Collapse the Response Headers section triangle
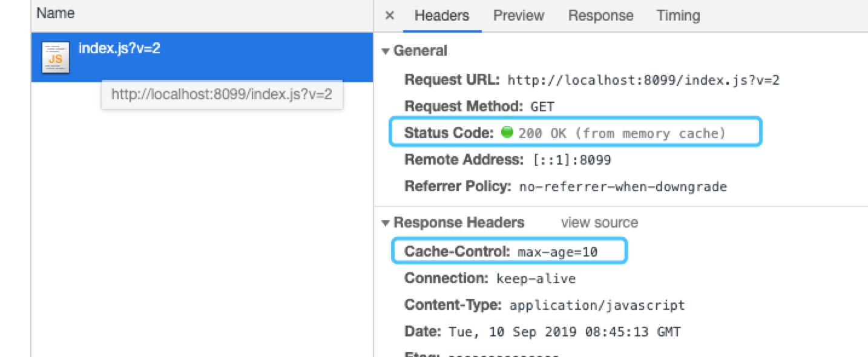868x357 pixels. tap(386, 223)
